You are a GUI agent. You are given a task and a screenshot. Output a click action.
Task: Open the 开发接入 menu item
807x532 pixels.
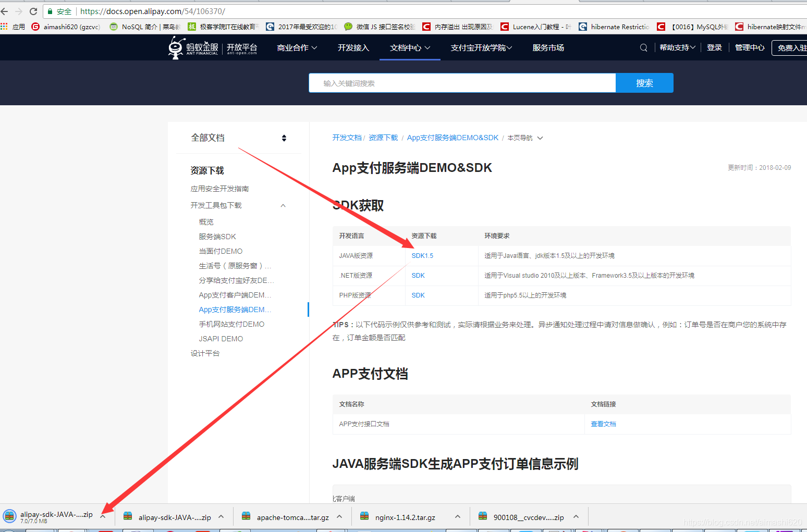[x=353, y=47]
